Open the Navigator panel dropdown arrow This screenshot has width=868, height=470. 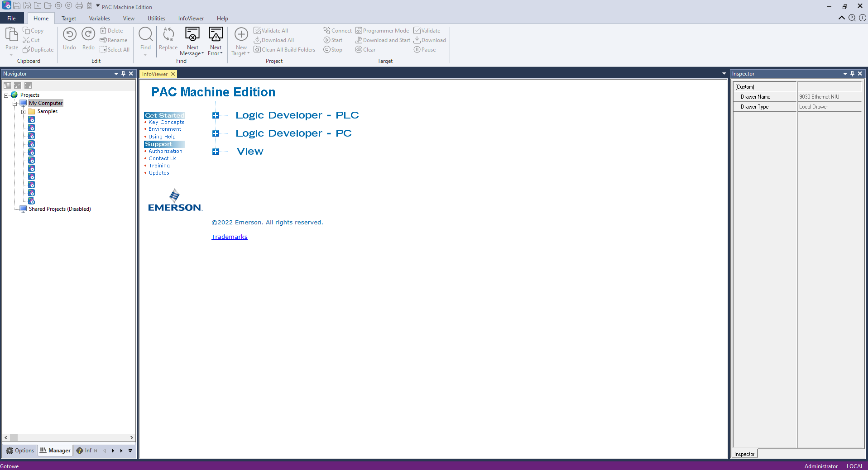point(116,74)
